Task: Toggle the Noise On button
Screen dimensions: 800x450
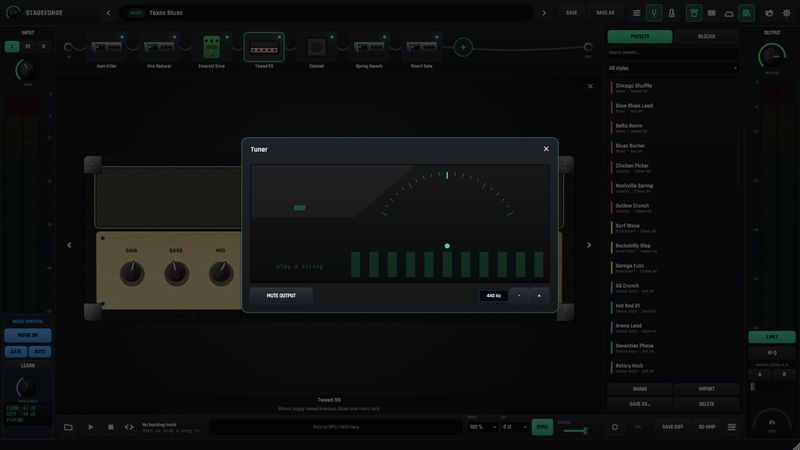Action: click(x=28, y=335)
